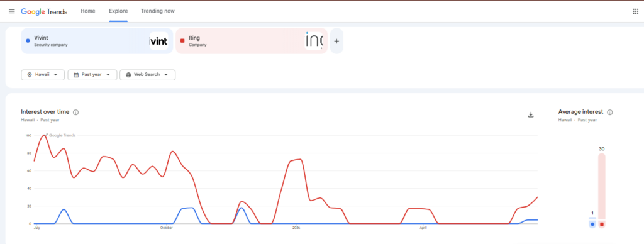Add a comparison term with plus button

tap(337, 41)
